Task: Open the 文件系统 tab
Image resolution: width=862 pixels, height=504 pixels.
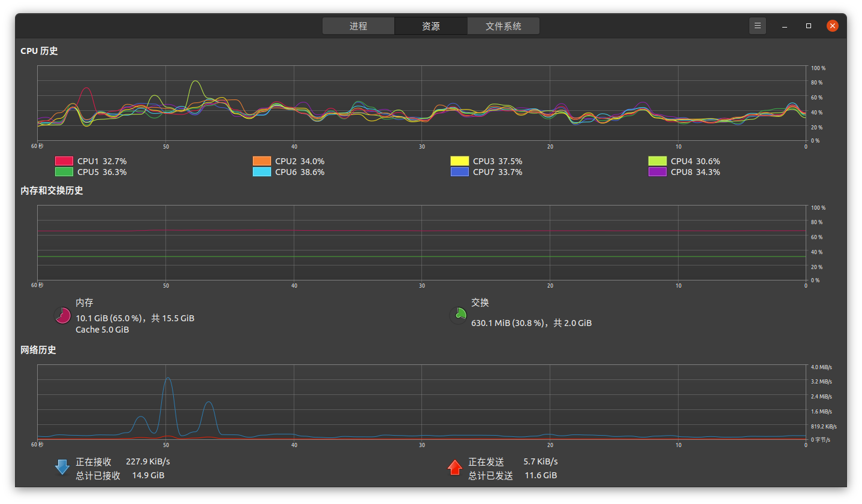Action: click(504, 26)
